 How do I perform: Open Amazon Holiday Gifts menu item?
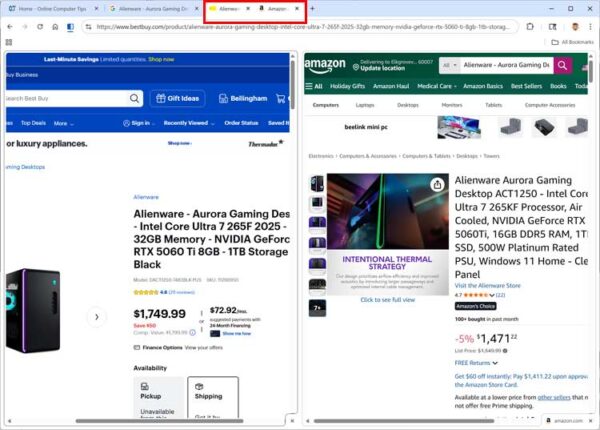click(347, 86)
